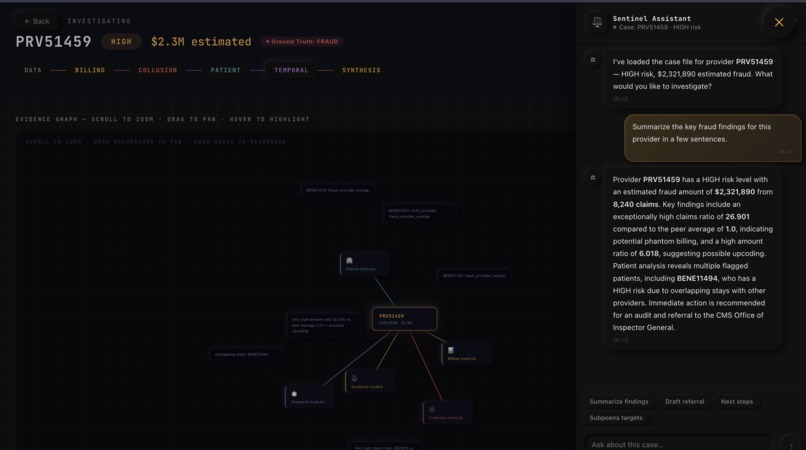Image resolution: width=806 pixels, height=450 pixels.
Task: Click the Collusion Network node label
Action: (x=446, y=418)
